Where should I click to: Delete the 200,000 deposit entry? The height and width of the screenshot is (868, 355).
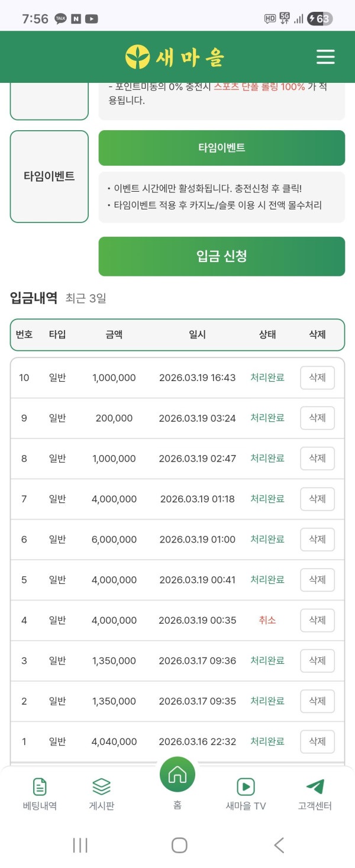pos(317,418)
